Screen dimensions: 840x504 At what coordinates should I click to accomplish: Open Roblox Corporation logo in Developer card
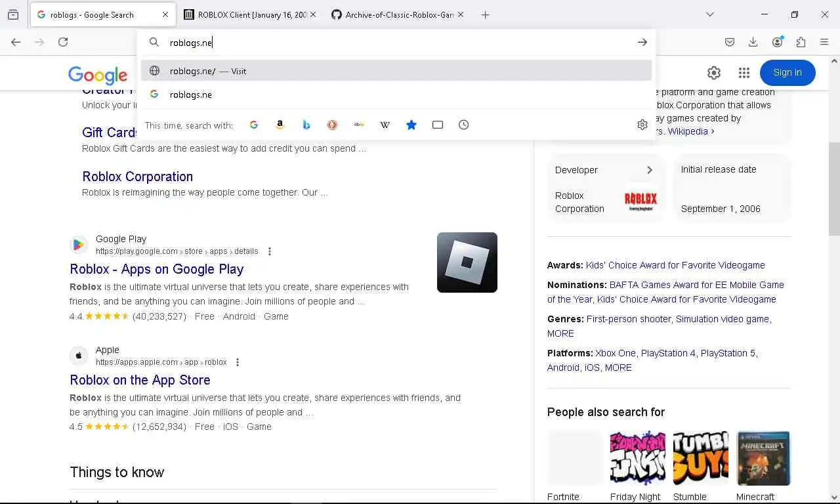pos(640,200)
